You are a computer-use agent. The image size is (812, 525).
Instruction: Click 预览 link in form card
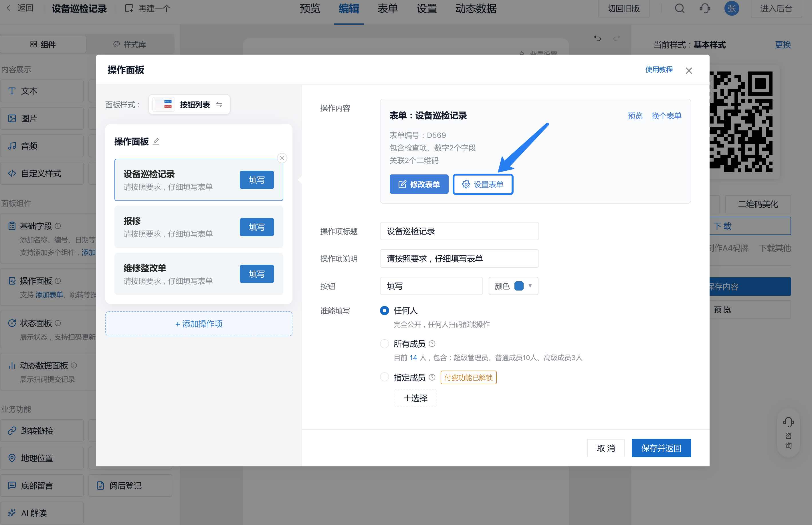pyautogui.click(x=635, y=116)
